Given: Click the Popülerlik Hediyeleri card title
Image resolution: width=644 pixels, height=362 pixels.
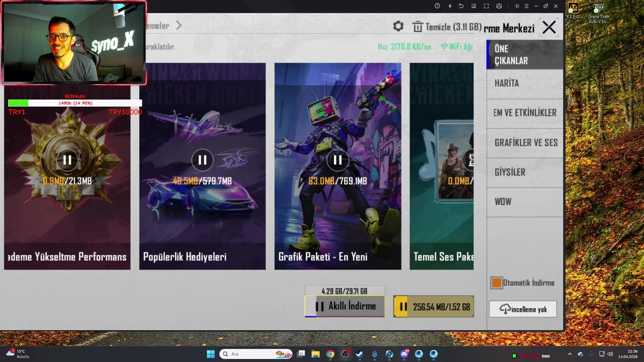Looking at the screenshot, I should pyautogui.click(x=185, y=257).
